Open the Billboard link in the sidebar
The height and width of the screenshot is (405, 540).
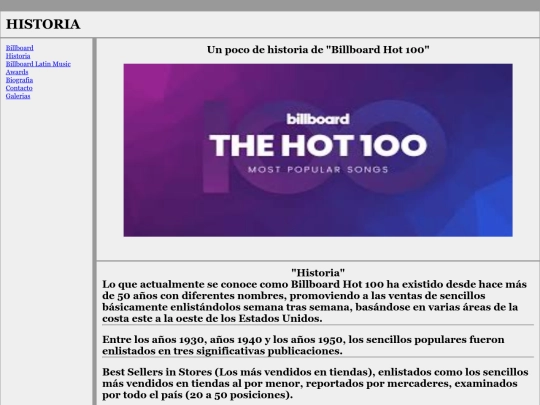pyautogui.click(x=20, y=48)
